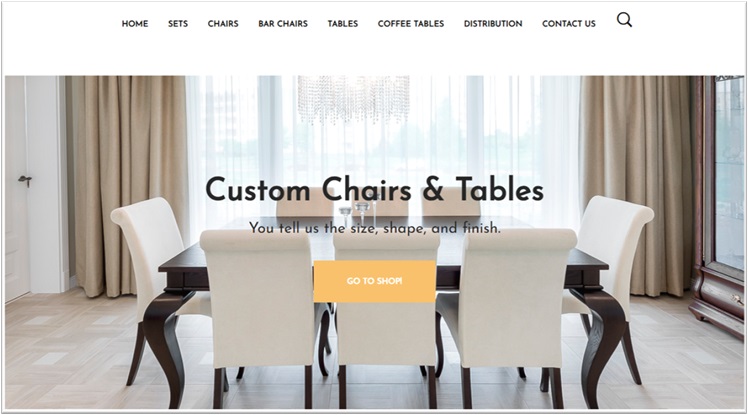This screenshot has width=748, height=415.
Task: Visit the COFFEE TABLES page
Action: tap(411, 23)
